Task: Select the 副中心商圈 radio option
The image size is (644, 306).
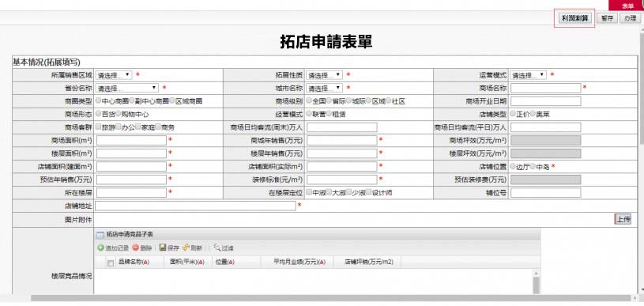Action: (132, 100)
